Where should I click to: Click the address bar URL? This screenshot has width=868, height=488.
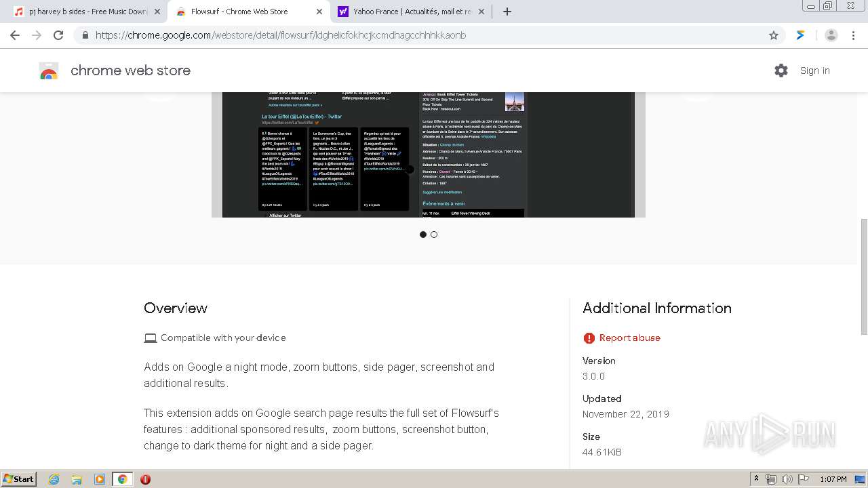[281, 35]
